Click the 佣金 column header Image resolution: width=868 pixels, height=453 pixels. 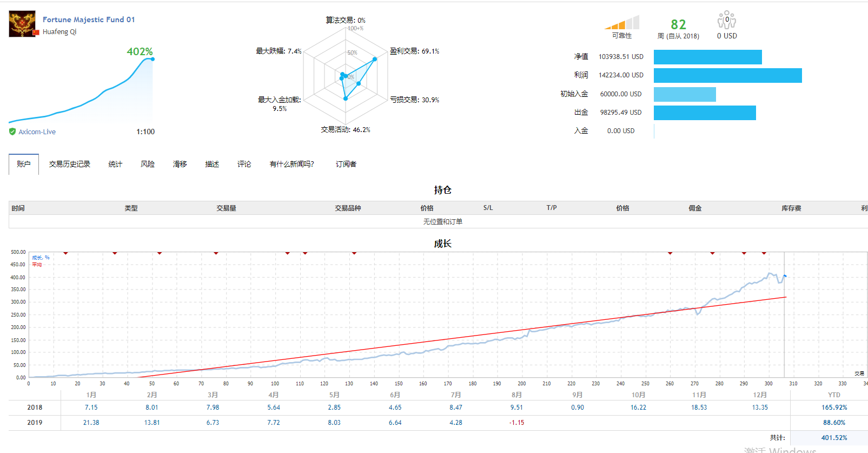695,208
